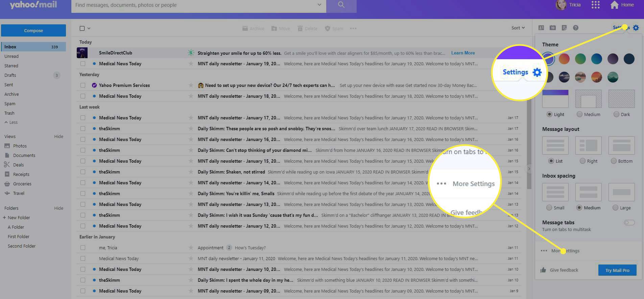
Task: Check the January 19 MNT newsletter checkbox
Action: (x=83, y=64)
